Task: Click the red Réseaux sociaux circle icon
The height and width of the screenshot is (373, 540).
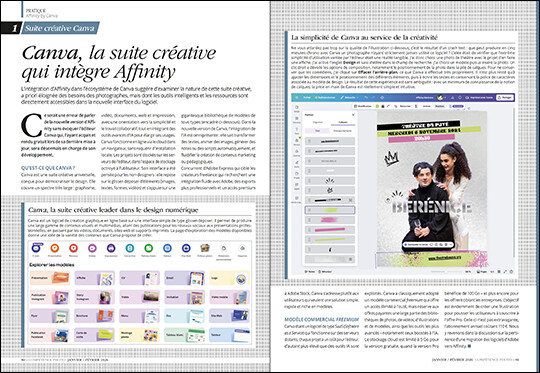Action: (73, 248)
